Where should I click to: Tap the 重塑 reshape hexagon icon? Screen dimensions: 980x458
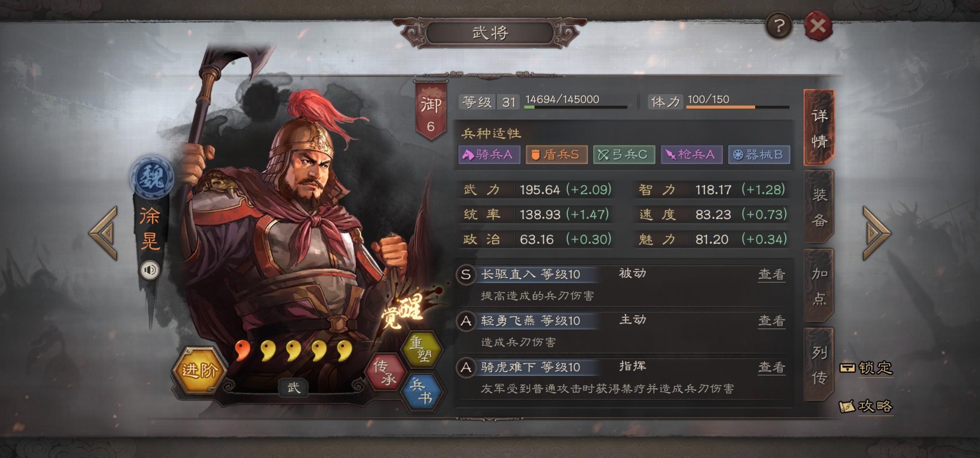(x=421, y=349)
